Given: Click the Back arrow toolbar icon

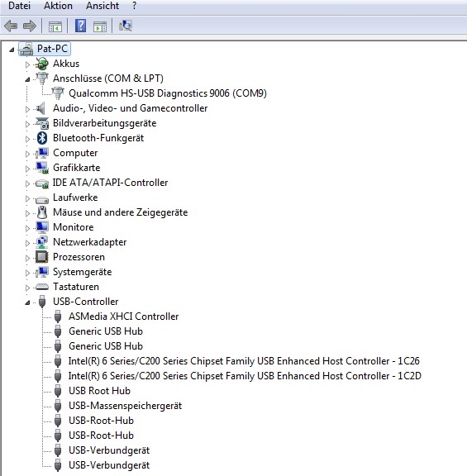Looking at the screenshot, I should coord(11,26).
